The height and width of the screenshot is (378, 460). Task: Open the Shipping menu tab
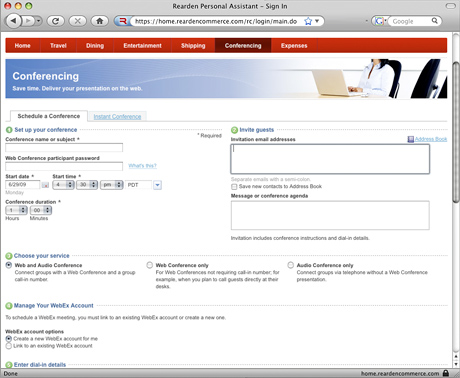coord(193,46)
